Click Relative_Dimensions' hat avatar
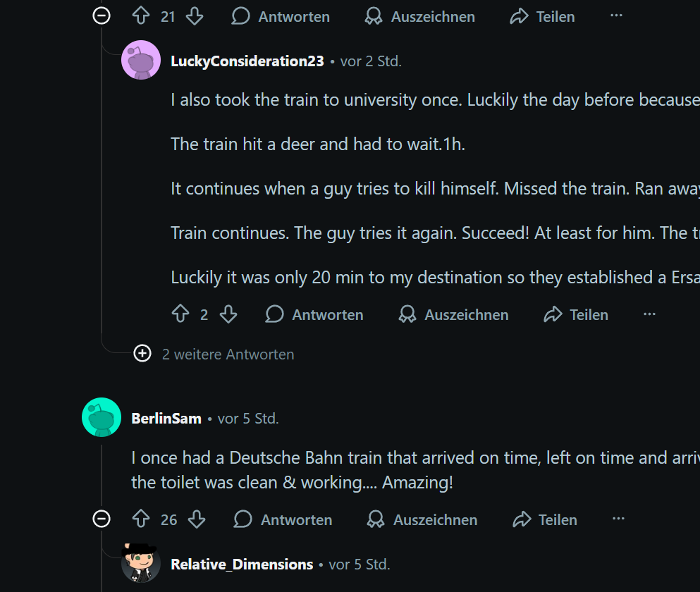Viewport: 700px width, 592px height. point(141,562)
